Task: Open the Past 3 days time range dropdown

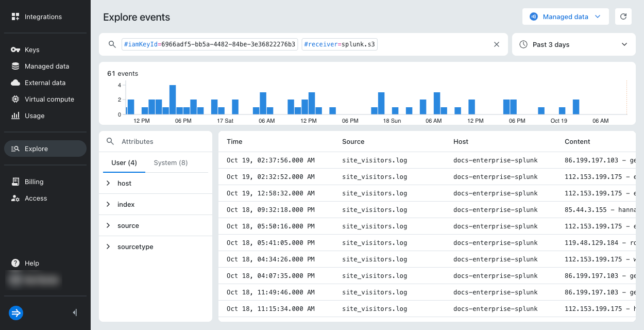Action: [x=574, y=44]
